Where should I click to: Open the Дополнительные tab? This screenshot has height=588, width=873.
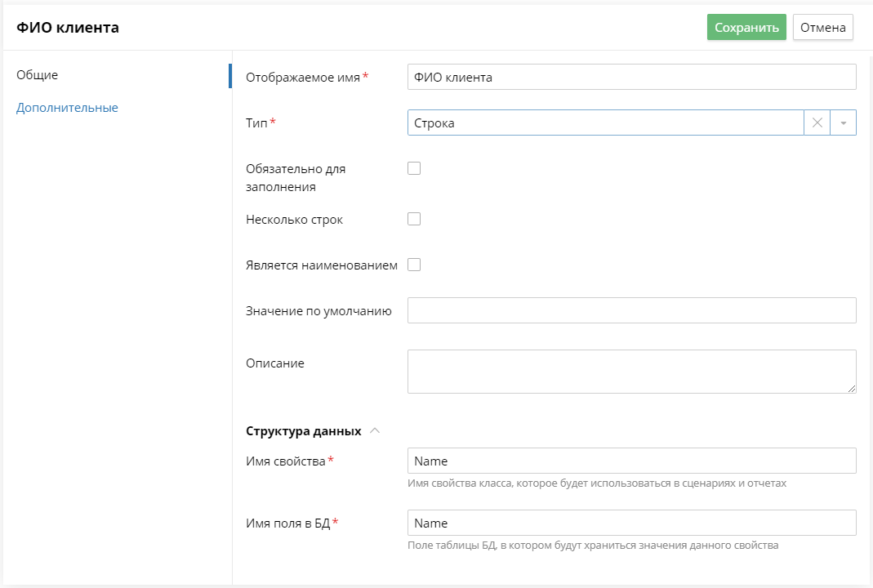point(67,108)
